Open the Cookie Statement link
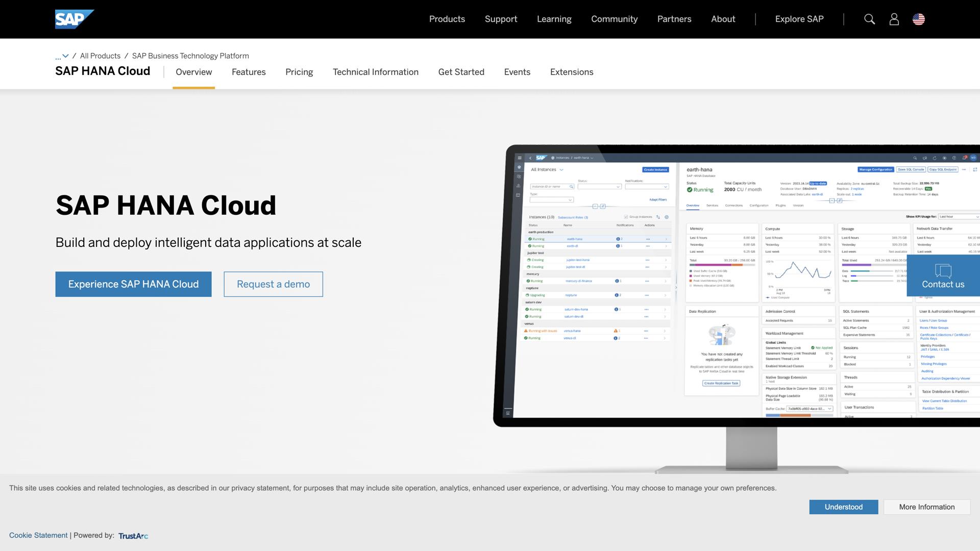Image resolution: width=980 pixels, height=551 pixels. [x=38, y=535]
